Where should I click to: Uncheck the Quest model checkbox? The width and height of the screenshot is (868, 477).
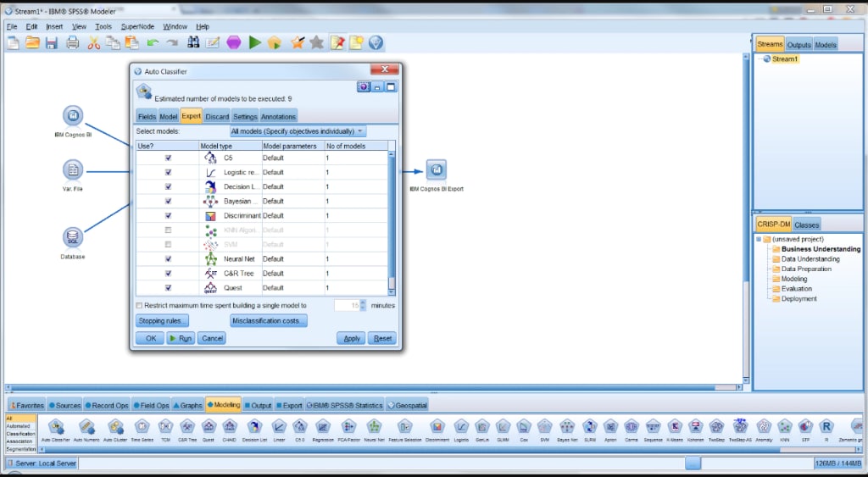(169, 287)
